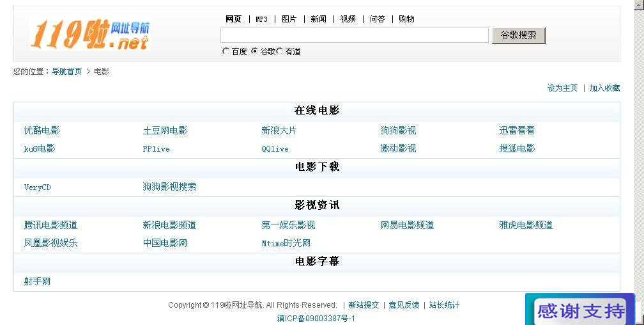The height and width of the screenshot is (325, 644).
Task: Click the 设为主页 link
Action: pos(562,88)
